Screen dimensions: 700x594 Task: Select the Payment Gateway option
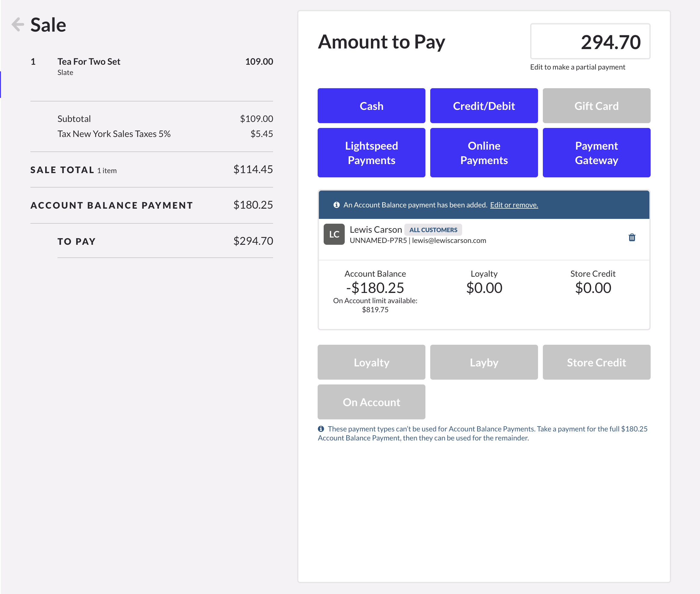[x=596, y=153]
